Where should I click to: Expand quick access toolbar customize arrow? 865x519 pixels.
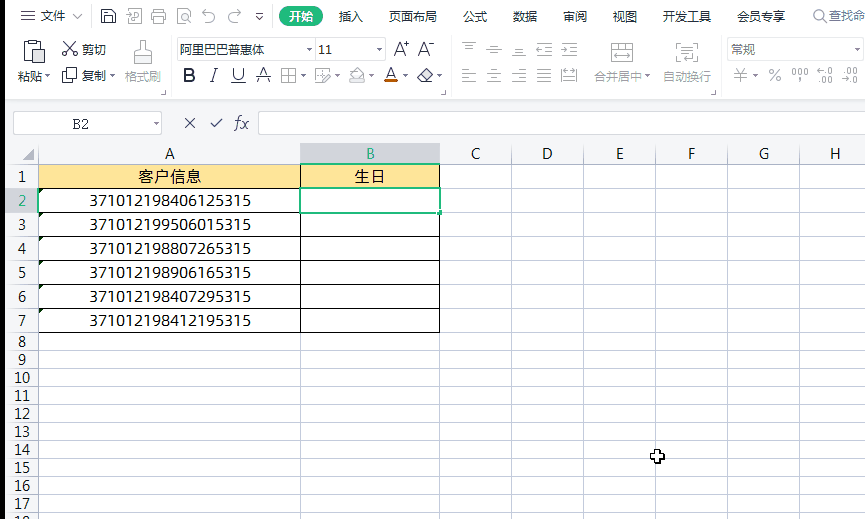pos(259,17)
